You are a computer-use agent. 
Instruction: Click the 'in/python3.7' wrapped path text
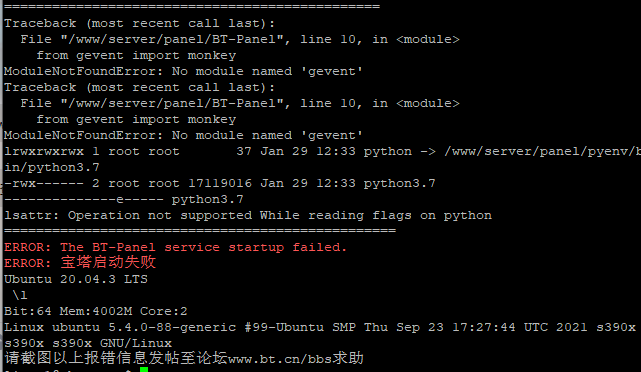point(52,168)
